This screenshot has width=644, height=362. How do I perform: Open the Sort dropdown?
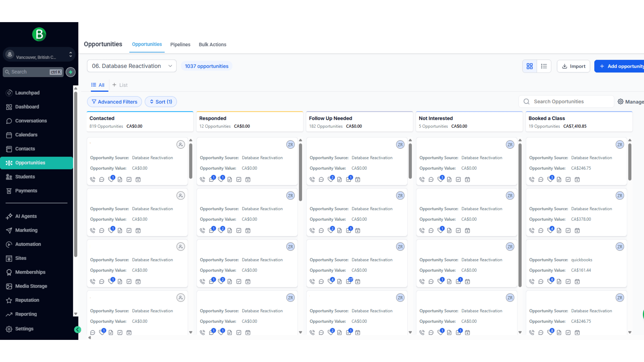(161, 101)
